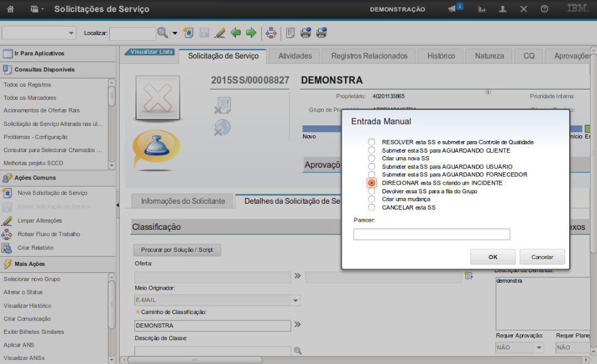Click the Home icon in header
The height and width of the screenshot is (364, 597).
tap(10, 9)
